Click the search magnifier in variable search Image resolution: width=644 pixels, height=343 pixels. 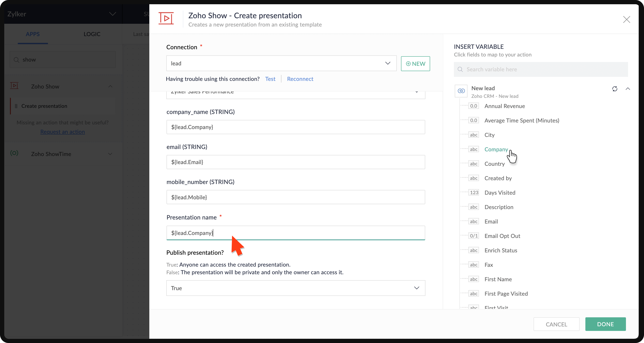[x=460, y=69]
